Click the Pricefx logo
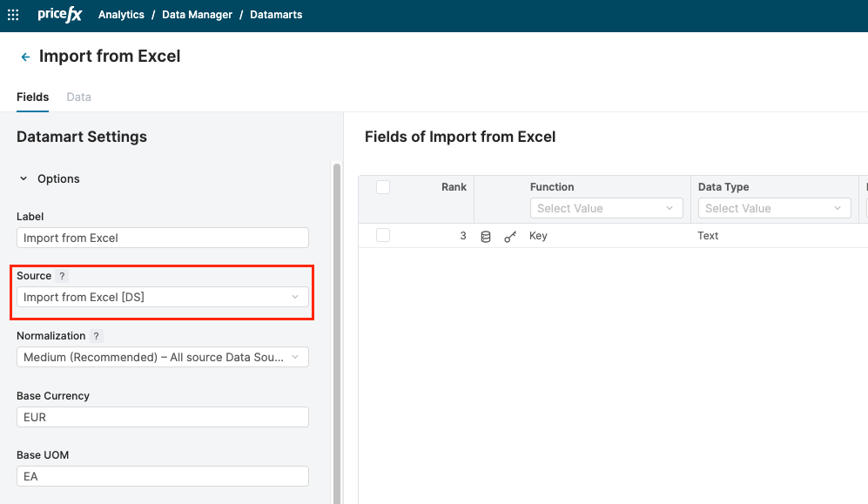This screenshot has width=868, height=504. [x=59, y=15]
